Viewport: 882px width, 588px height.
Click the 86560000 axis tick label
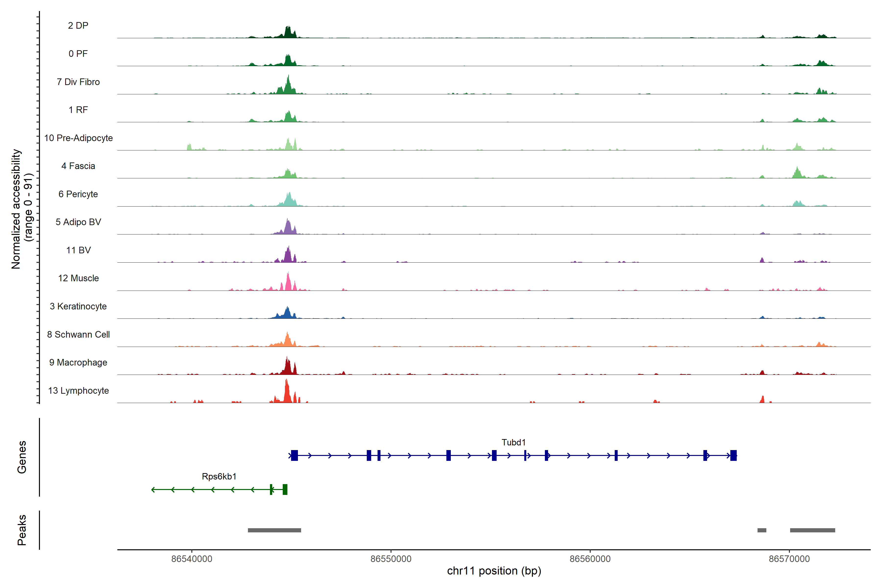[x=590, y=559]
